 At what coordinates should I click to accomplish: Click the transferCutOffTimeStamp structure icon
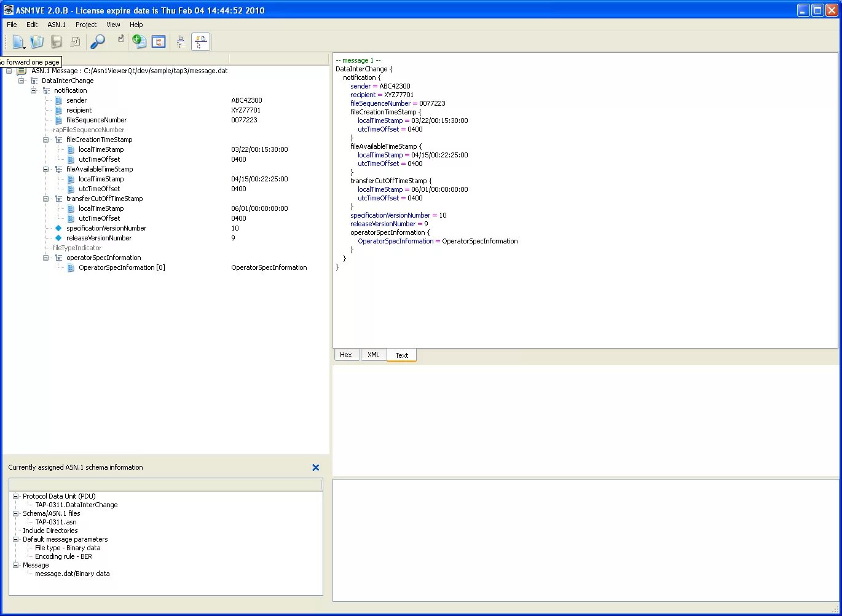tap(58, 199)
